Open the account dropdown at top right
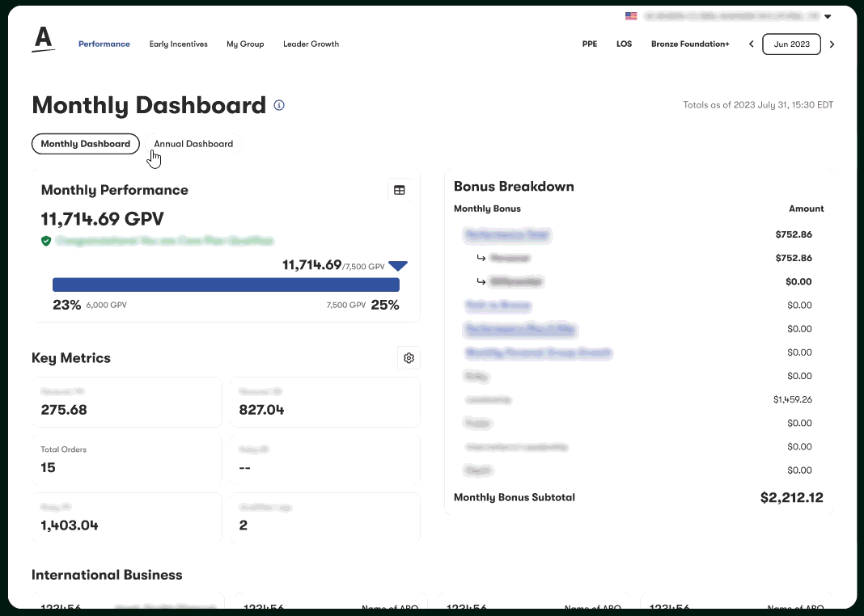 pos(827,15)
